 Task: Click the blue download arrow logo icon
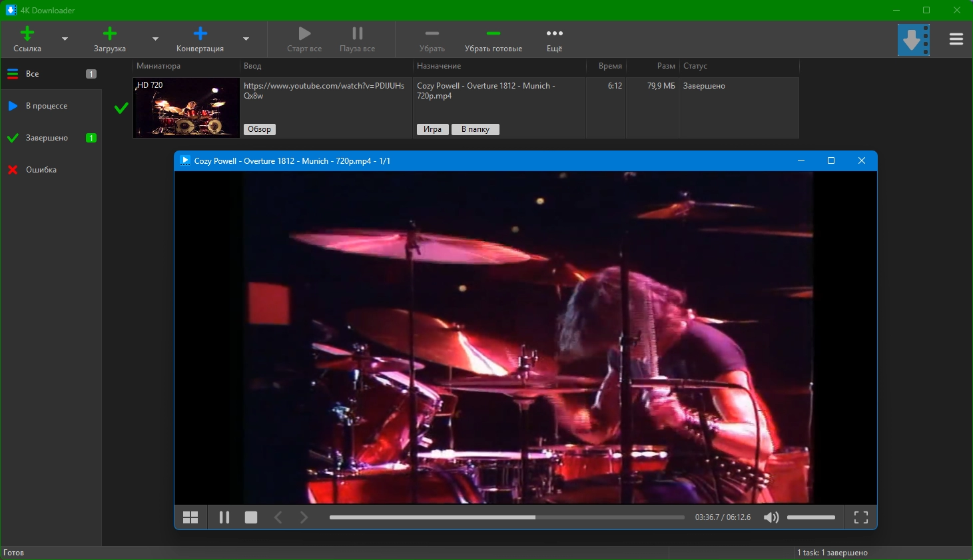[912, 40]
